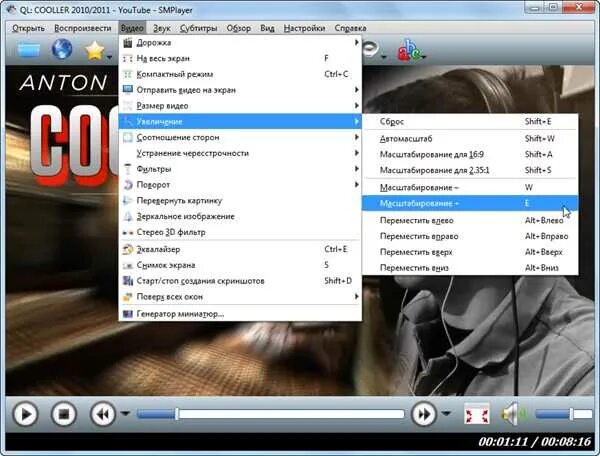Open the Эквалайзер item

[240, 249]
